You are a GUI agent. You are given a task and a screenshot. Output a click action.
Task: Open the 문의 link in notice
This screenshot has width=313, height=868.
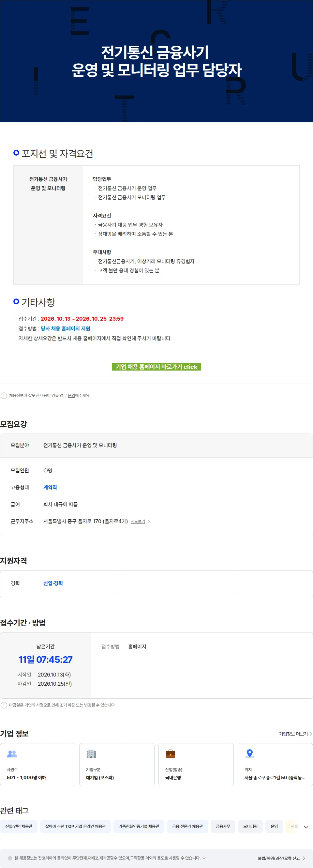click(x=71, y=395)
